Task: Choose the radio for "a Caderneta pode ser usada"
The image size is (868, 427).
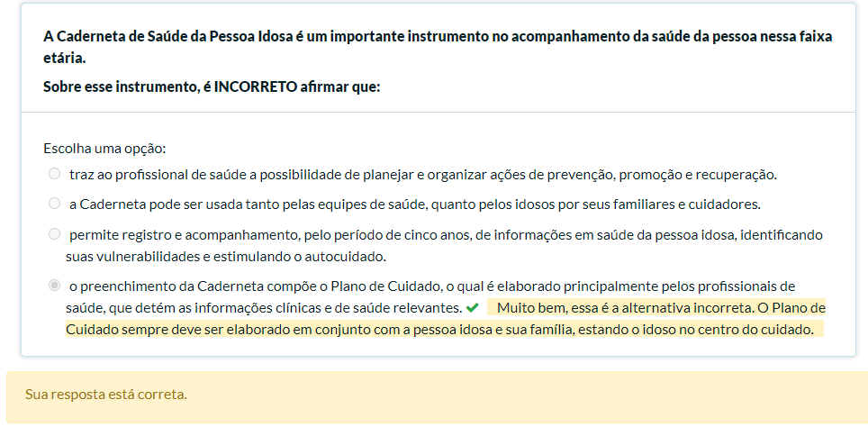Action: [55, 203]
